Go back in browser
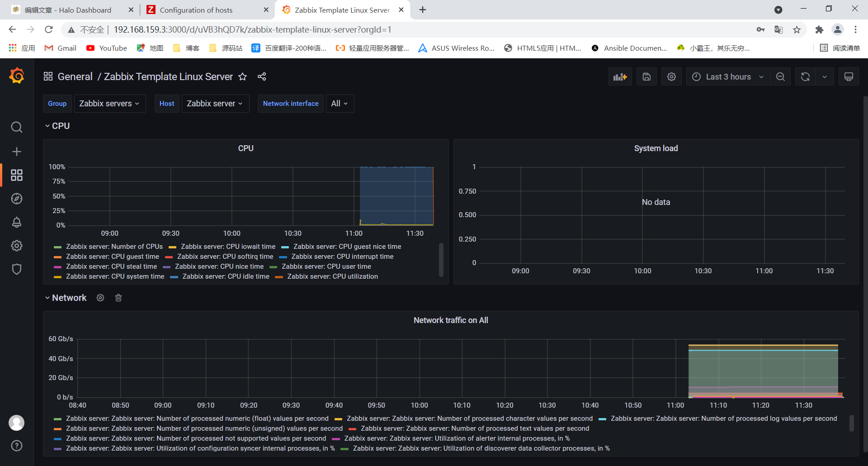The image size is (868, 466). 12,29
